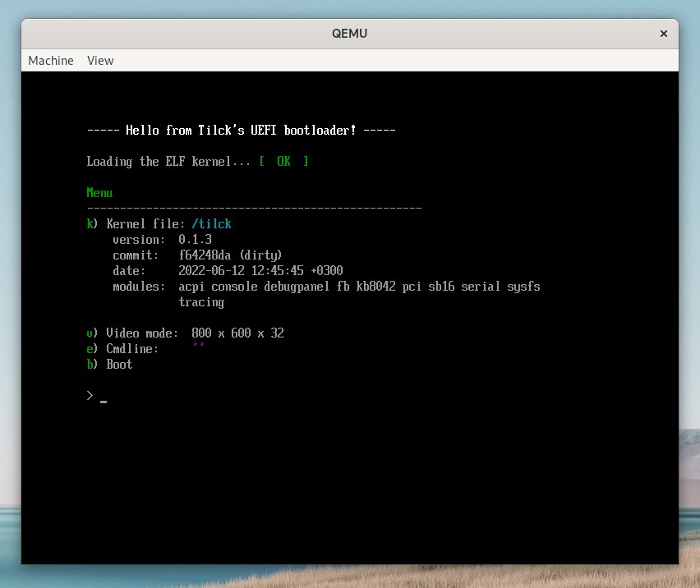The width and height of the screenshot is (700, 588).
Task: Click the '>' command prompt
Action: (x=90, y=395)
